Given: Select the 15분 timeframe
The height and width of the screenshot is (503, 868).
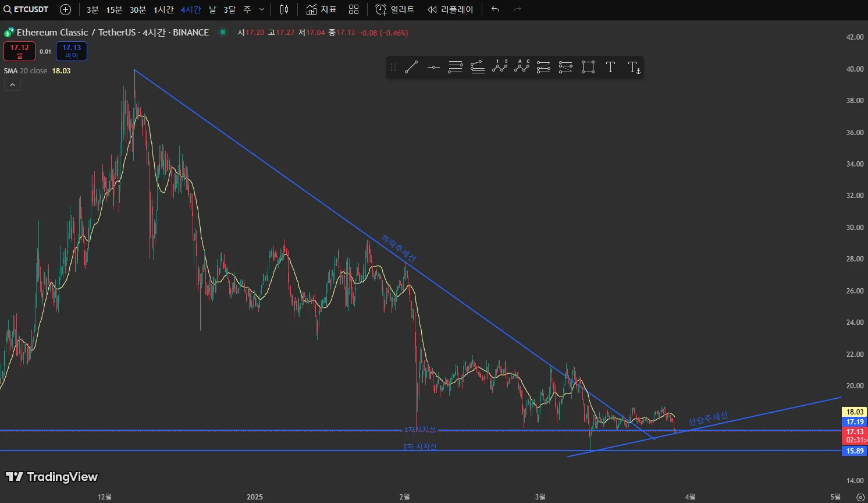Looking at the screenshot, I should pyautogui.click(x=114, y=9).
